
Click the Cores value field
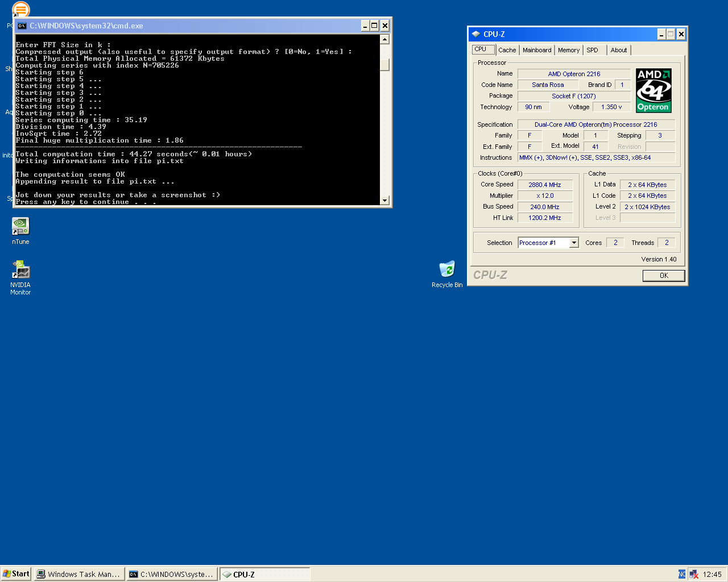pyautogui.click(x=615, y=243)
